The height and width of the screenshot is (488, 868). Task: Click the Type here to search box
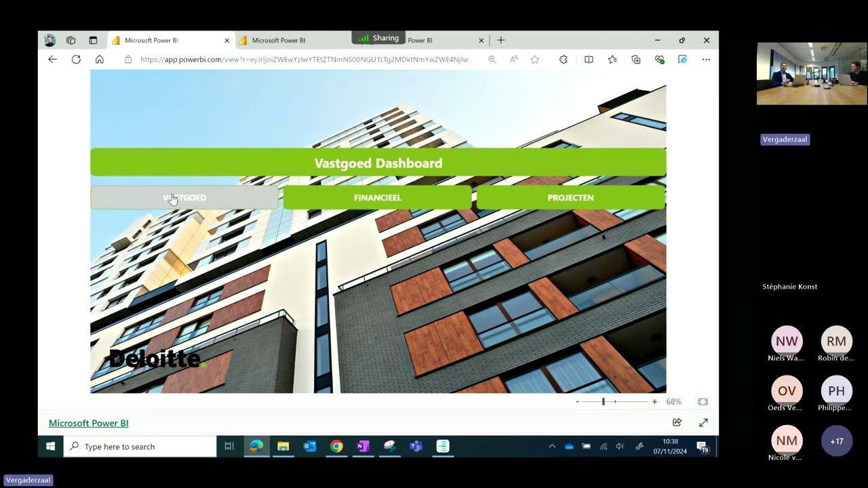pos(140,447)
